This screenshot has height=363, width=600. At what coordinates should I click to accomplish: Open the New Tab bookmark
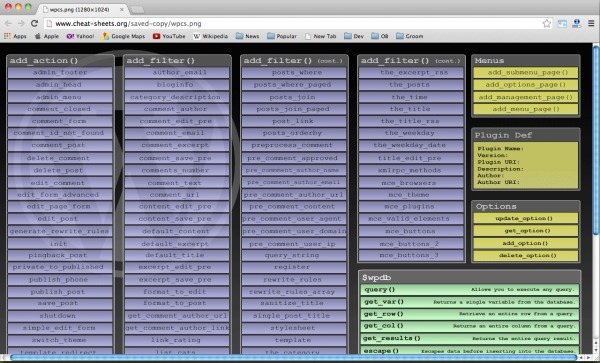coord(320,36)
